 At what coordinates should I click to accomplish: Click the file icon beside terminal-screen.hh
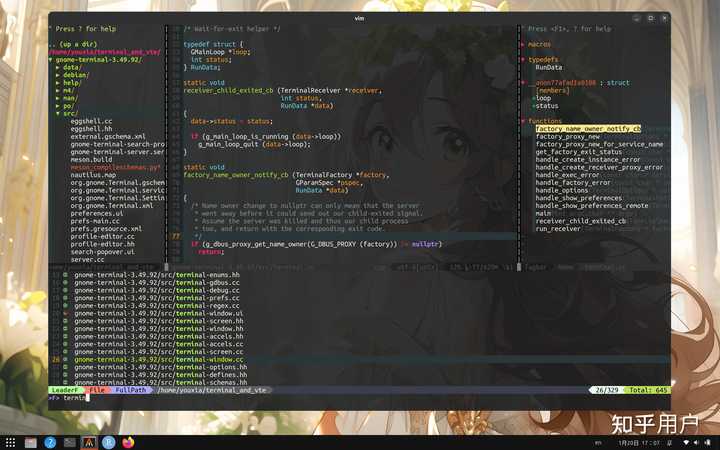(66, 321)
